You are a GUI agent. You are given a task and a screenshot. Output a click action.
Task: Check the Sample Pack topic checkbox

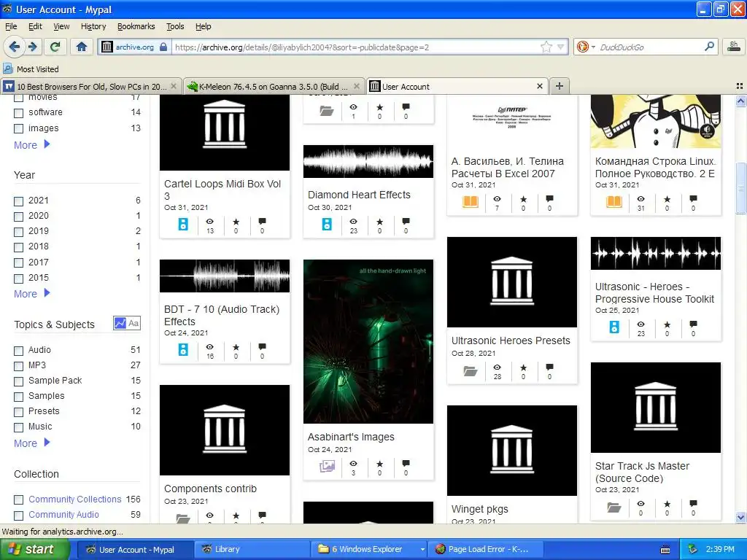18,381
